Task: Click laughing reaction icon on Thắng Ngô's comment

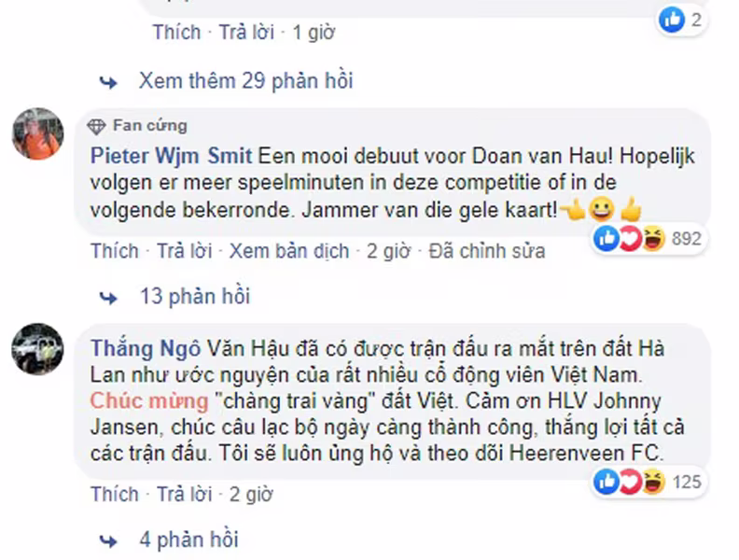Action: coord(653,482)
